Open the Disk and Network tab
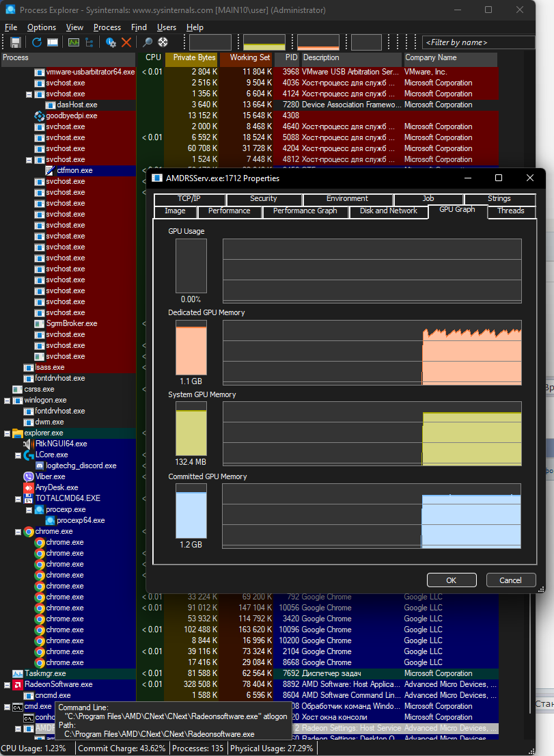Screen dimensions: 554x756 388,211
